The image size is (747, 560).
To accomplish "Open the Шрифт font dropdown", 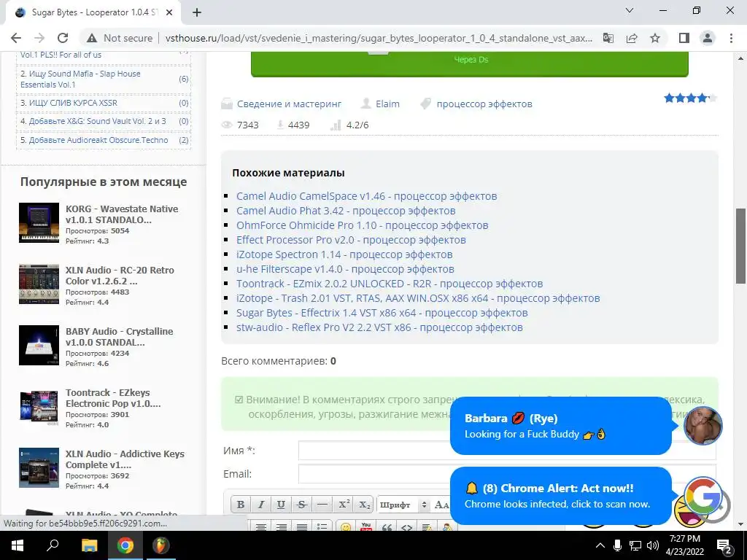I will point(403,505).
